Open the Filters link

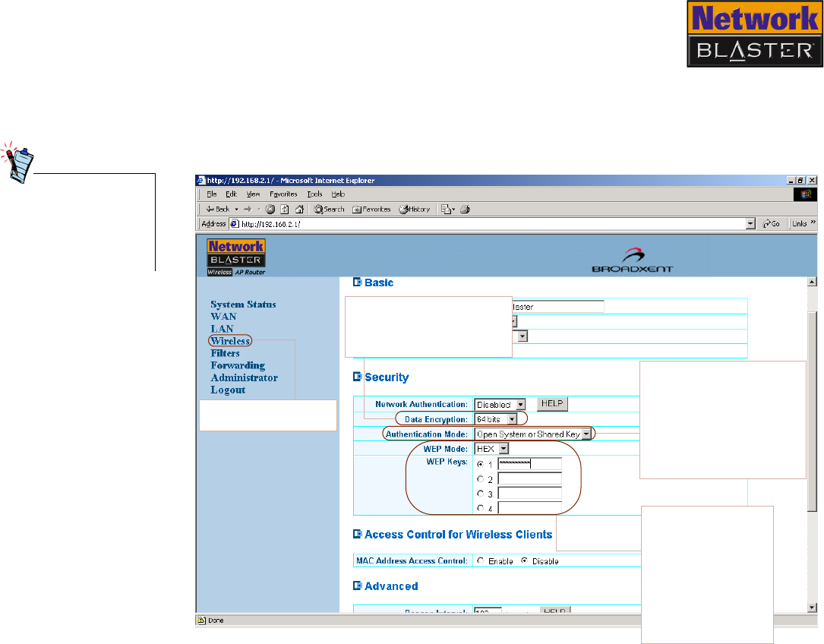pos(225,353)
